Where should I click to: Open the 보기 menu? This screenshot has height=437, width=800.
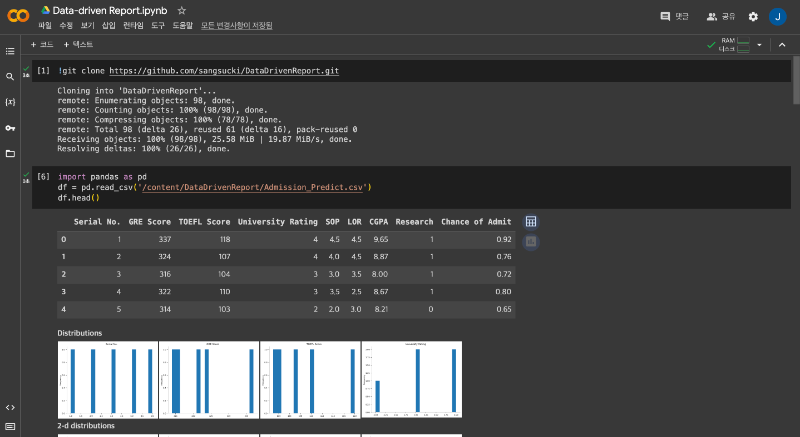click(87, 25)
